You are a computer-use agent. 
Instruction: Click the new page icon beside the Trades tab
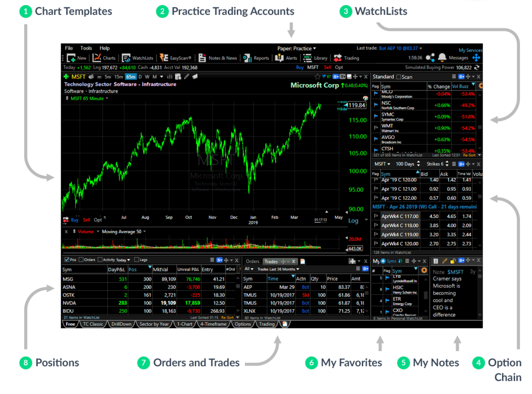[302, 261]
